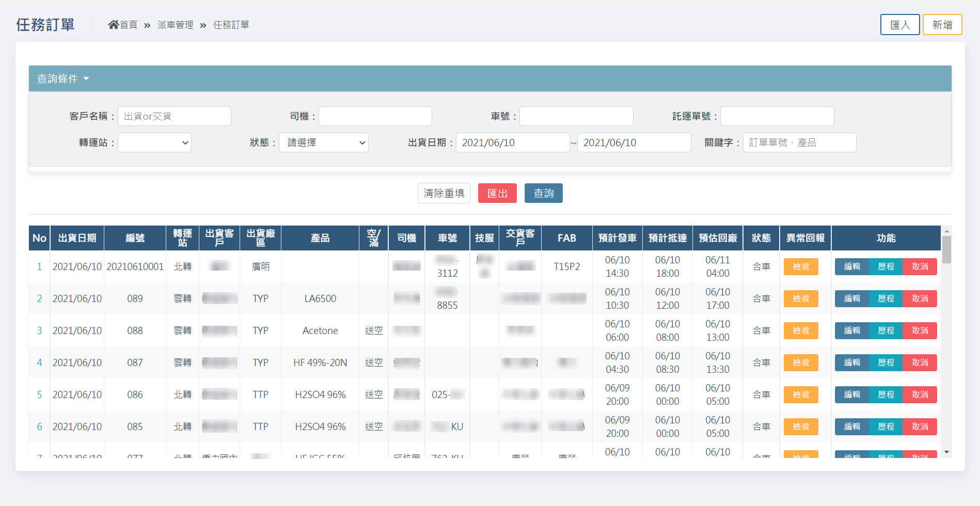Screen dimensions: 980x506
Task: Click the 派車管理 breadcrumb link
Action: tap(175, 25)
